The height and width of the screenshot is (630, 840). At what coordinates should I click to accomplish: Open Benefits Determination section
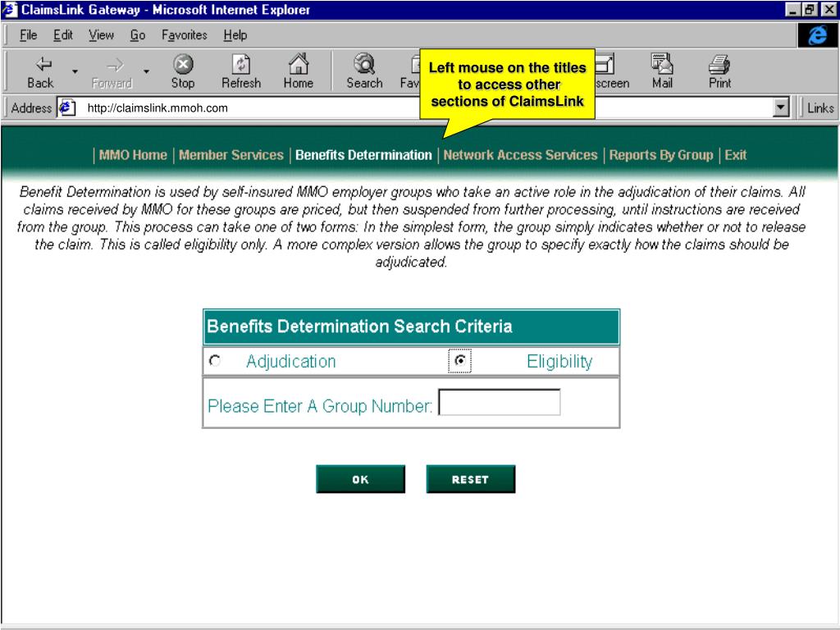tap(363, 155)
